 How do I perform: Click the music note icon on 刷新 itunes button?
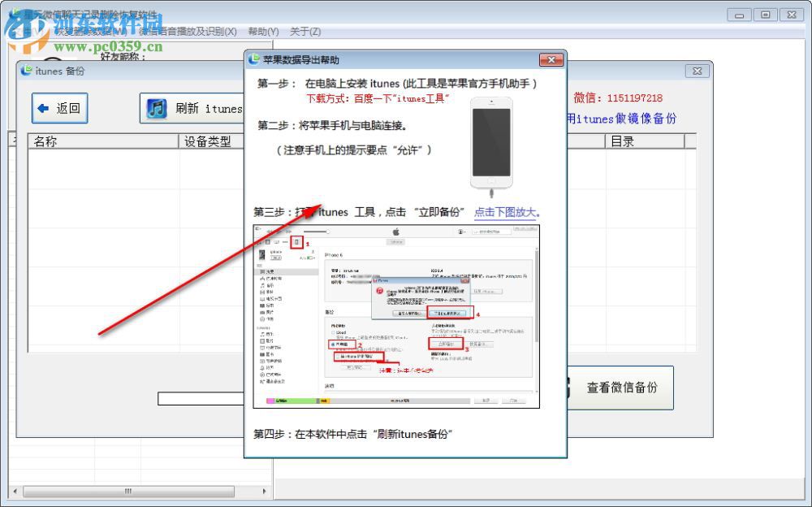(x=156, y=108)
